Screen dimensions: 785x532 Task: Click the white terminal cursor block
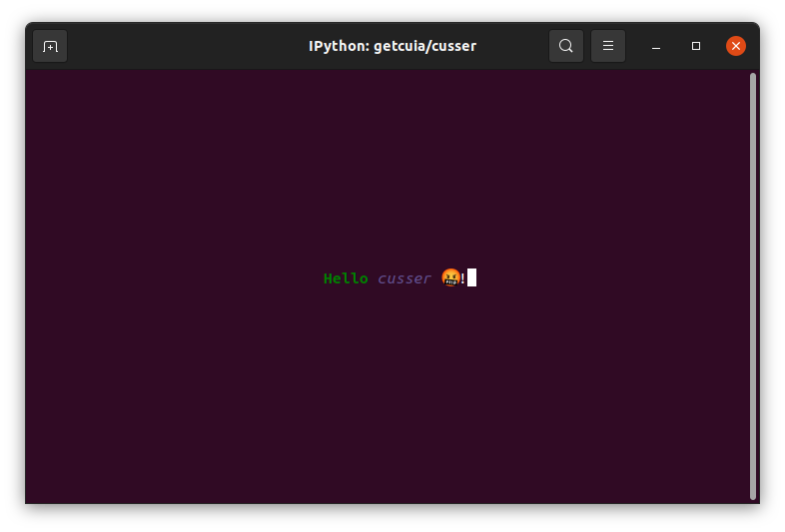click(472, 277)
